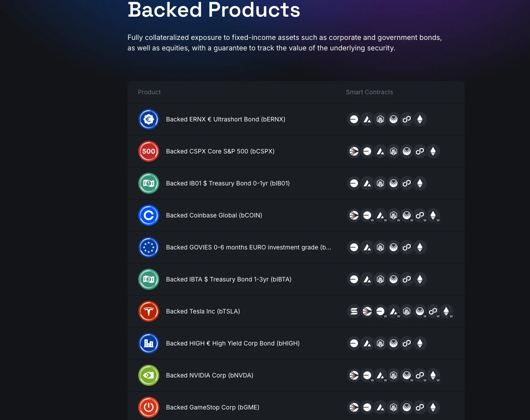Open the Avalanche contract for bIB01
The image size is (530, 420).
click(x=367, y=183)
